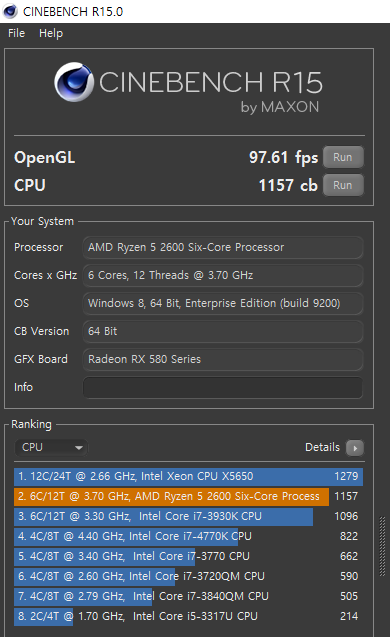Screen dimensions: 390x637
Task: Run the OpenGL benchmark
Action: [343, 157]
